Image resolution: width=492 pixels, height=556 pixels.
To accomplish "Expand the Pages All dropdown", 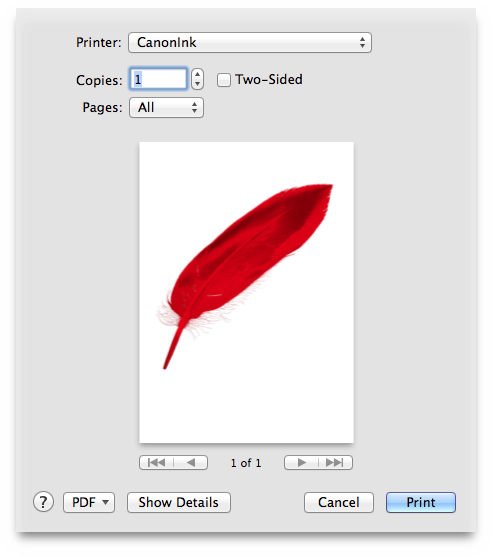I will [166, 107].
